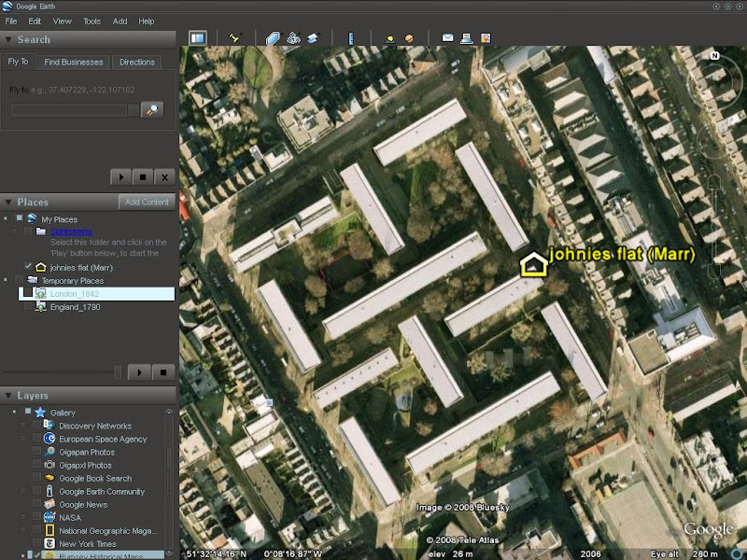Click the Sunlight toolbar icon
Viewport: 747px width, 560px height.
[389, 38]
